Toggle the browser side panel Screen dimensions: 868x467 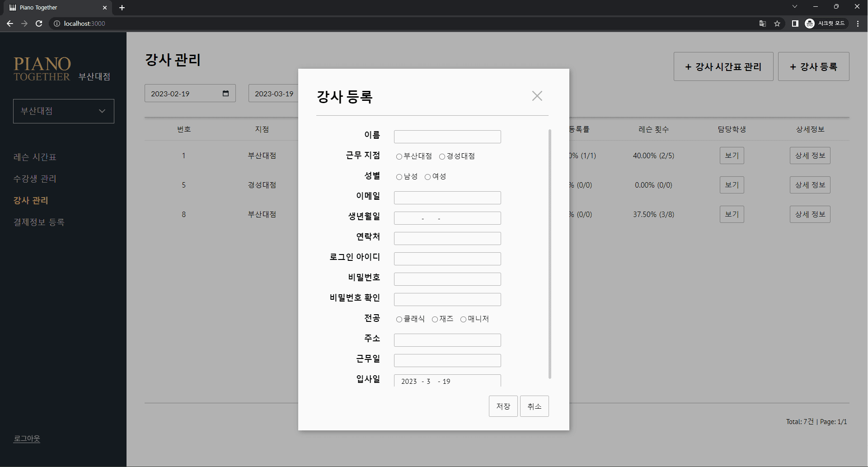[795, 24]
